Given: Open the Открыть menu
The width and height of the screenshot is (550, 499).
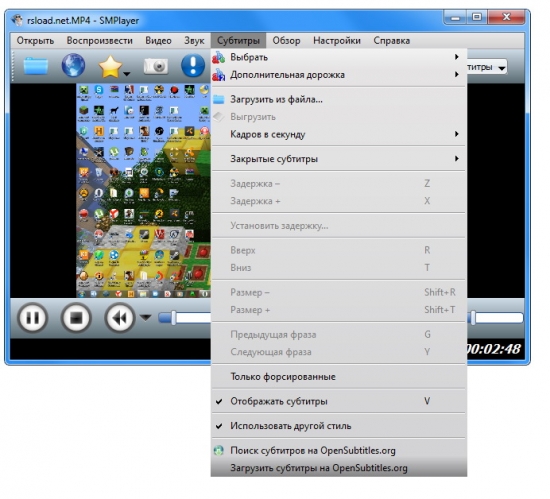Looking at the screenshot, I should (35, 41).
